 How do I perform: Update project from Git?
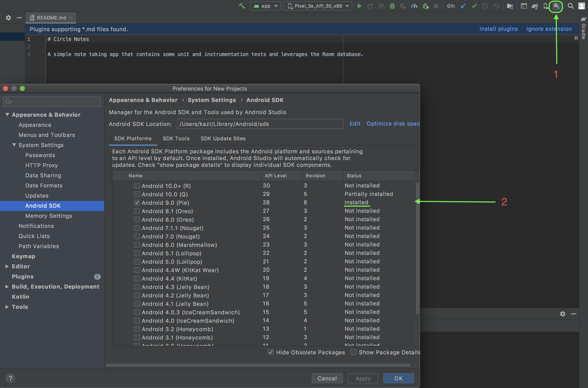[463, 6]
